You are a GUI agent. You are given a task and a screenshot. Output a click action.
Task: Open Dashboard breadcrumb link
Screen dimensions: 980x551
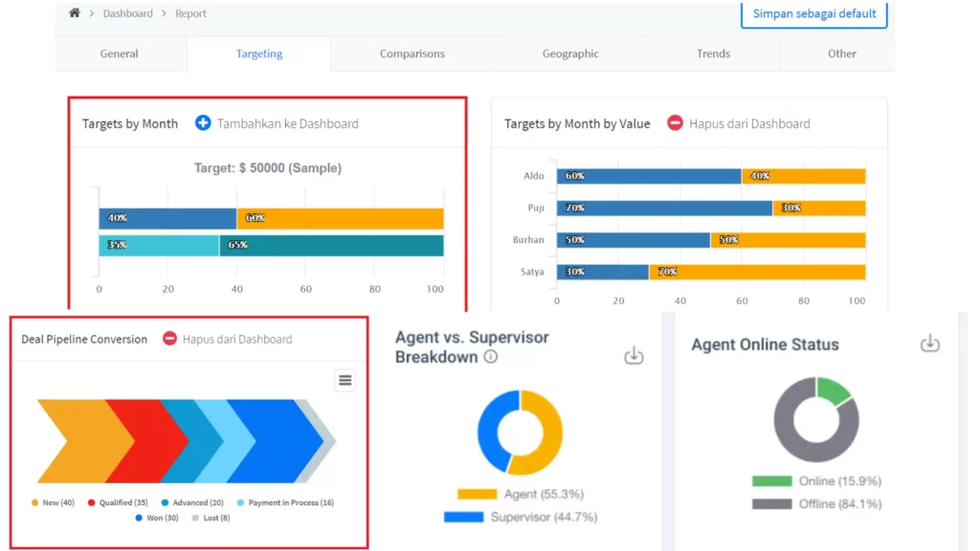tap(127, 13)
